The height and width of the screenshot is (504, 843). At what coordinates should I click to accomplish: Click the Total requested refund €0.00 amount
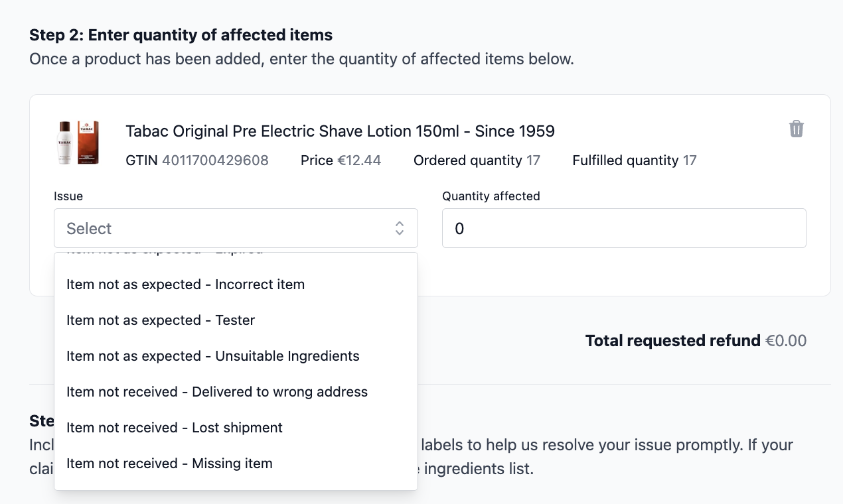point(786,341)
